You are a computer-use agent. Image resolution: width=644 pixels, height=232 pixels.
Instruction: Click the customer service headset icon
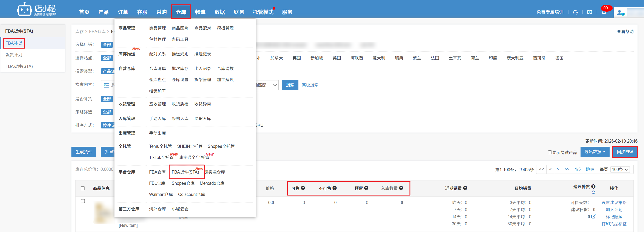click(575, 12)
